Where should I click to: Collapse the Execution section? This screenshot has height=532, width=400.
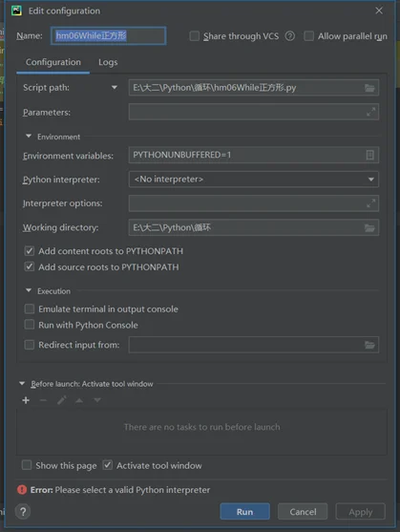point(29,290)
